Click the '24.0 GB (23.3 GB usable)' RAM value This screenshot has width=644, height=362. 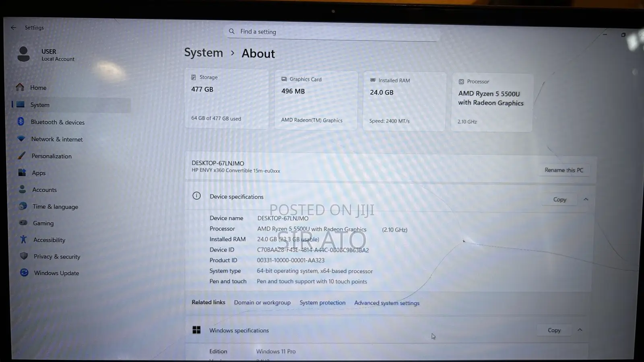click(x=288, y=239)
